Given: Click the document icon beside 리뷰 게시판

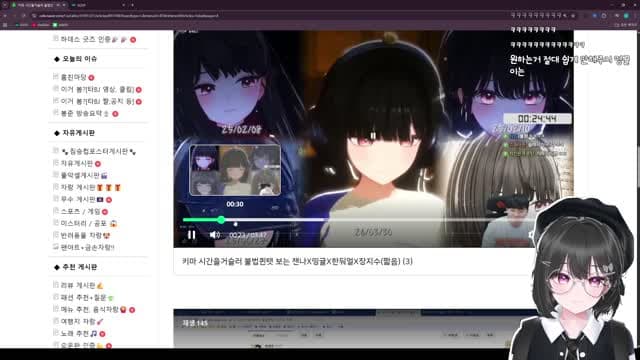Looking at the screenshot, I should (x=56, y=284).
